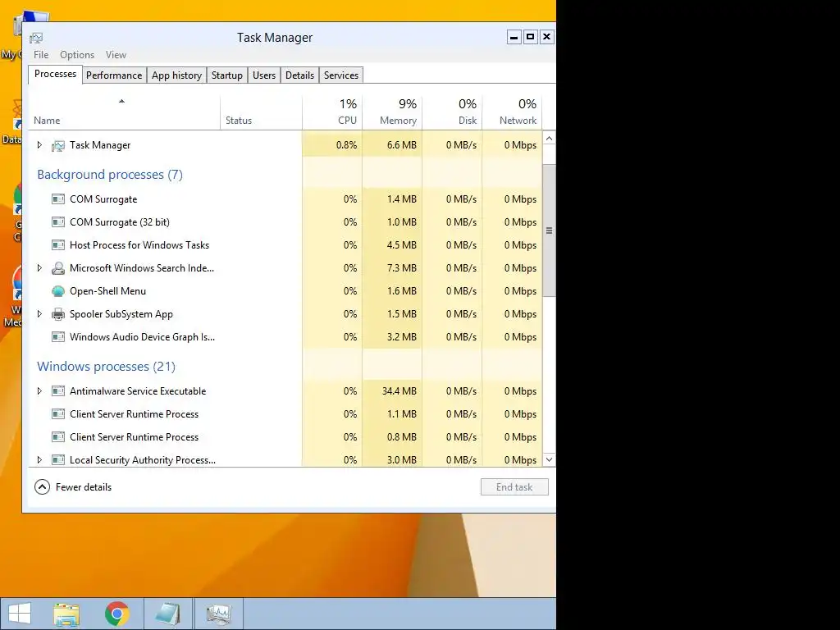Open the Windows Start button
The width and height of the screenshot is (840, 630).
coord(20,614)
